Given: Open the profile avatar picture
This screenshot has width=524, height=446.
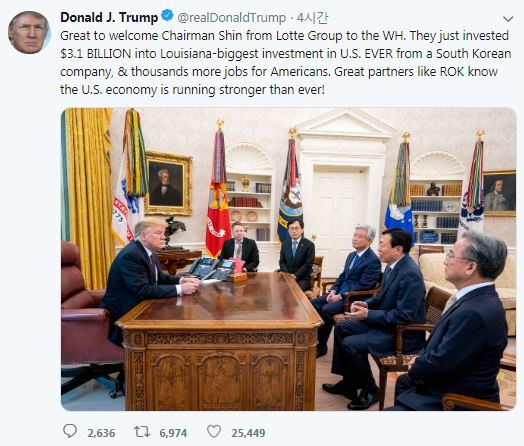Looking at the screenshot, I should (x=29, y=32).
